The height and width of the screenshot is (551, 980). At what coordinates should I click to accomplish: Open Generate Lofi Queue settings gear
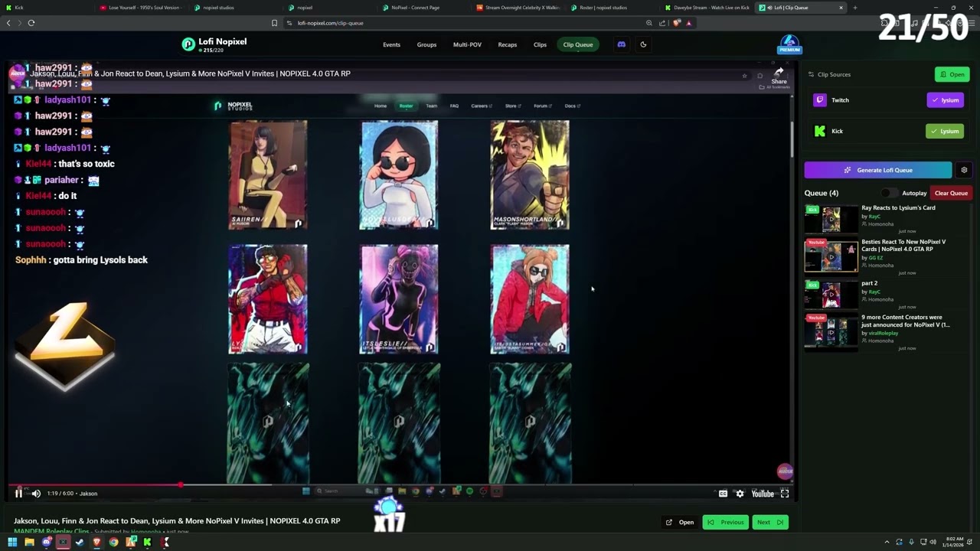tap(964, 170)
